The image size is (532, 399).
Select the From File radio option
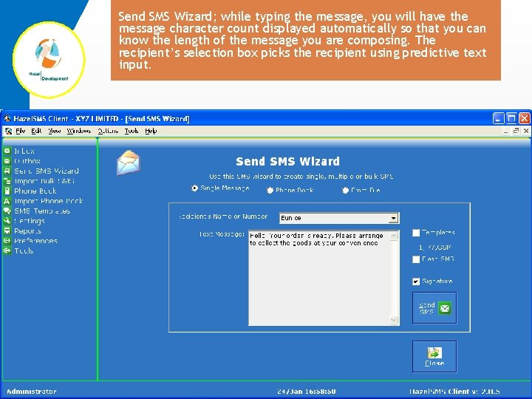tap(345, 191)
